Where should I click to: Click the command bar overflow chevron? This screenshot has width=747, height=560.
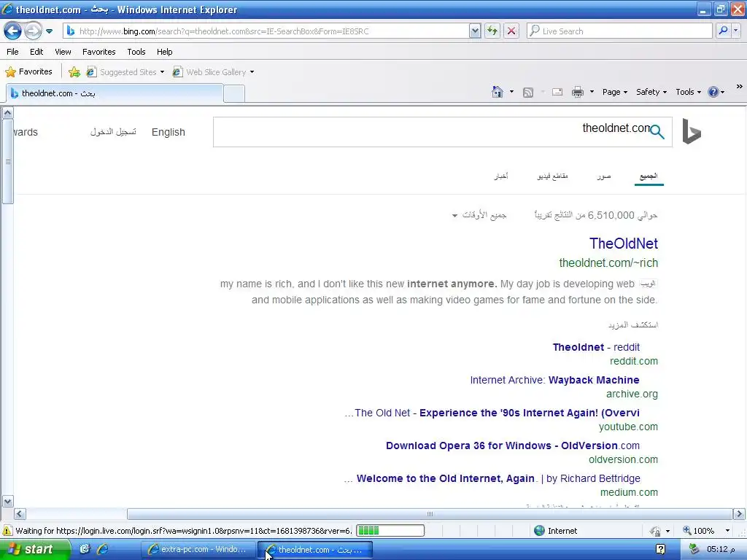coord(740,87)
